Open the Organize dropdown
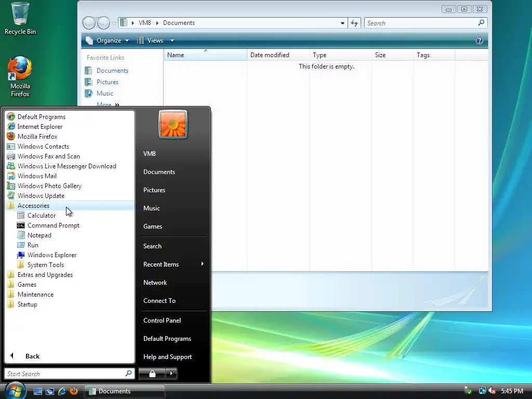 tap(107, 41)
